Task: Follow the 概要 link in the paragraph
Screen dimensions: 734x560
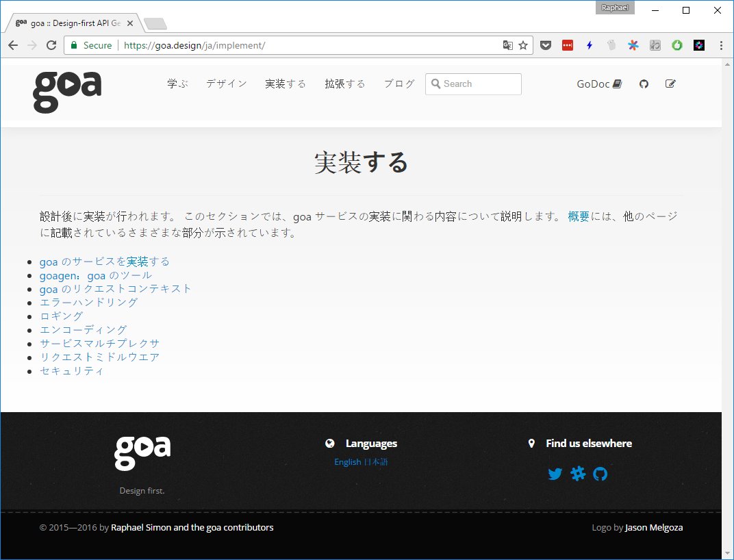Action: pos(578,216)
